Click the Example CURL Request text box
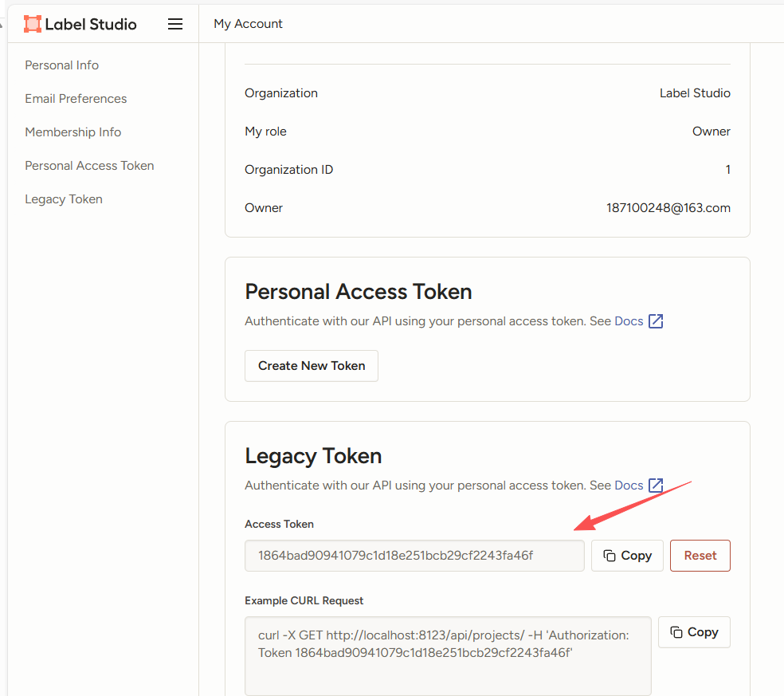784x696 pixels. pyautogui.click(x=448, y=655)
